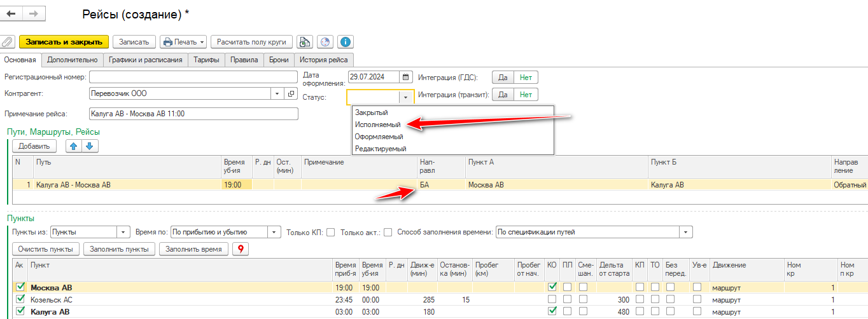Enable the Только акт. checkbox
Screen dimensions: 868x319
pos(388,233)
